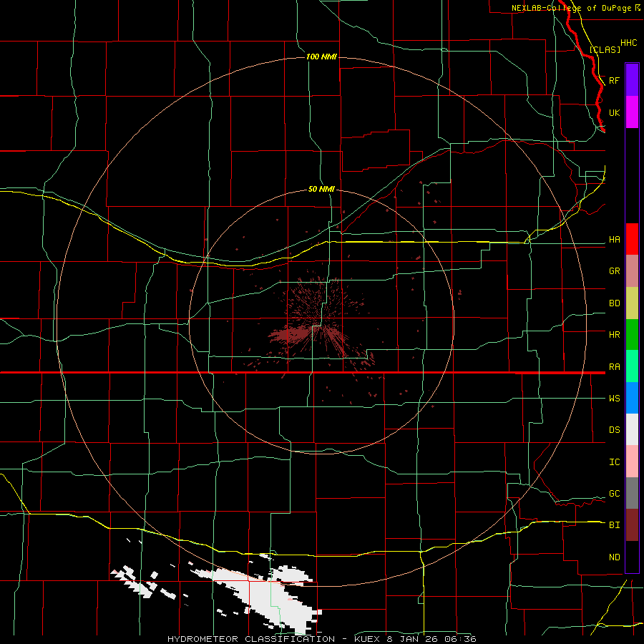Screen dimensions: 644x644
Task: Click the ND black legend swatch
Action: [x=632, y=557]
